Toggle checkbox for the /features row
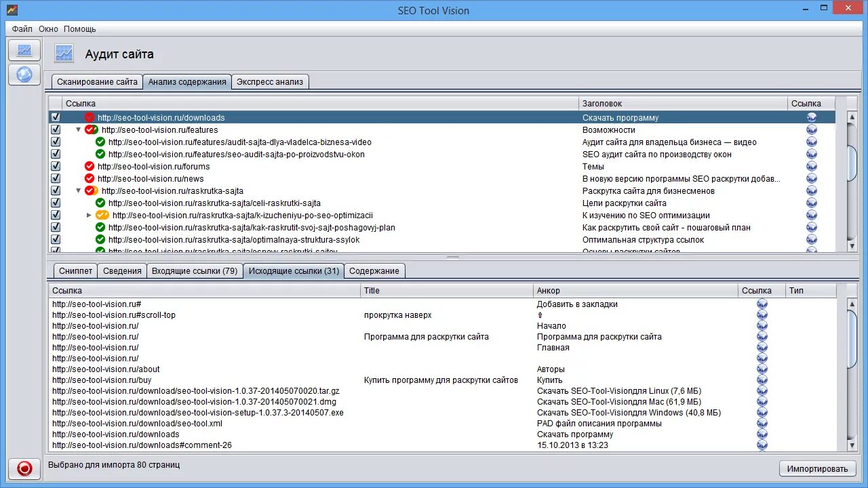This screenshot has height=488, width=868. 56,129
